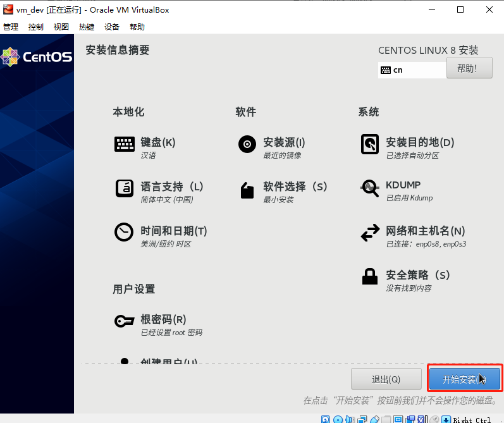Screen dimensions: 504x423
Task: Open the 键盘(K) keyboard settings icon
Action: pos(125,144)
